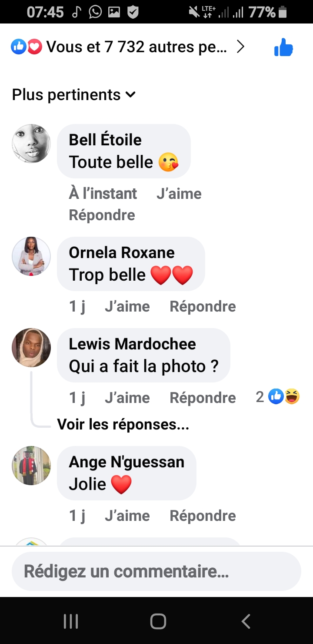
Task: Like Lewis Mardochee's comment
Action: point(127,398)
